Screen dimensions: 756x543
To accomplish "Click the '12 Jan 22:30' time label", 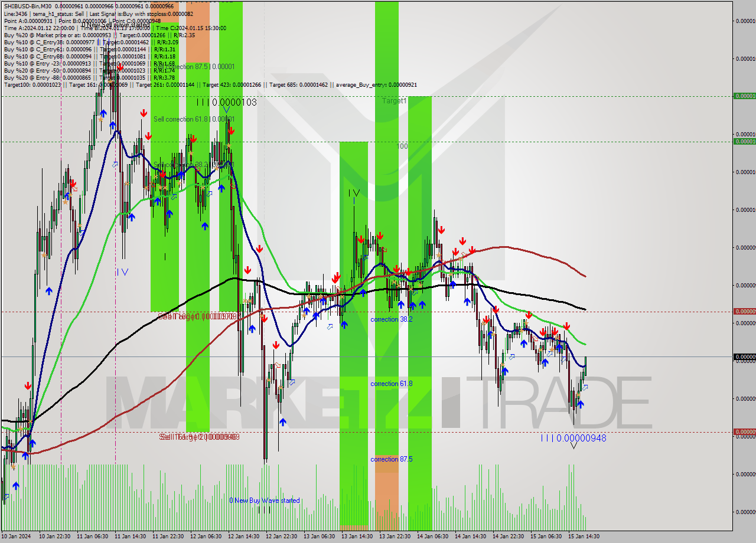I will tap(281, 537).
